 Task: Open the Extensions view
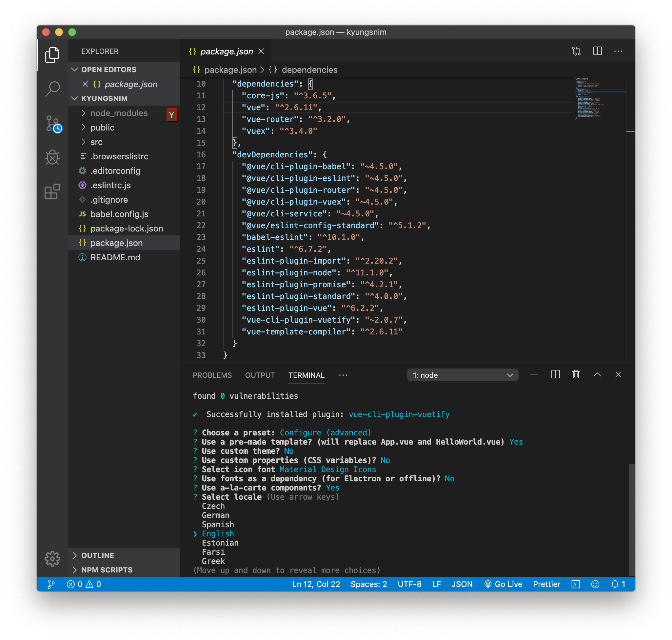[x=52, y=191]
